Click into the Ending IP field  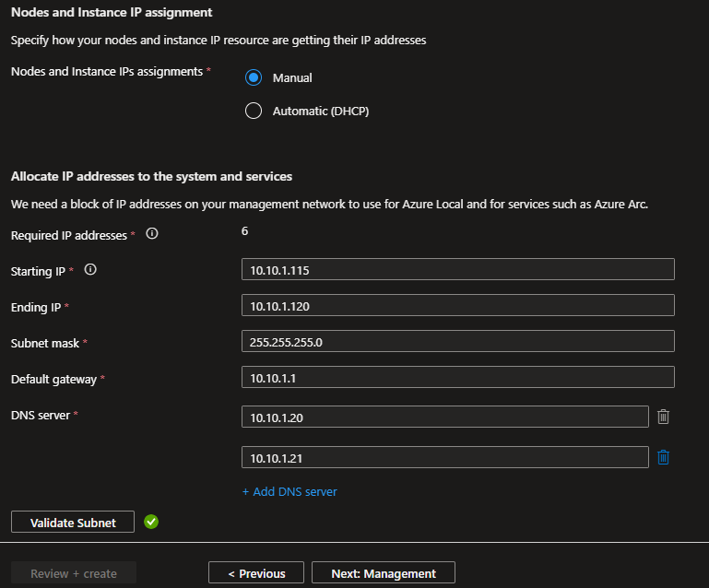[x=457, y=306]
